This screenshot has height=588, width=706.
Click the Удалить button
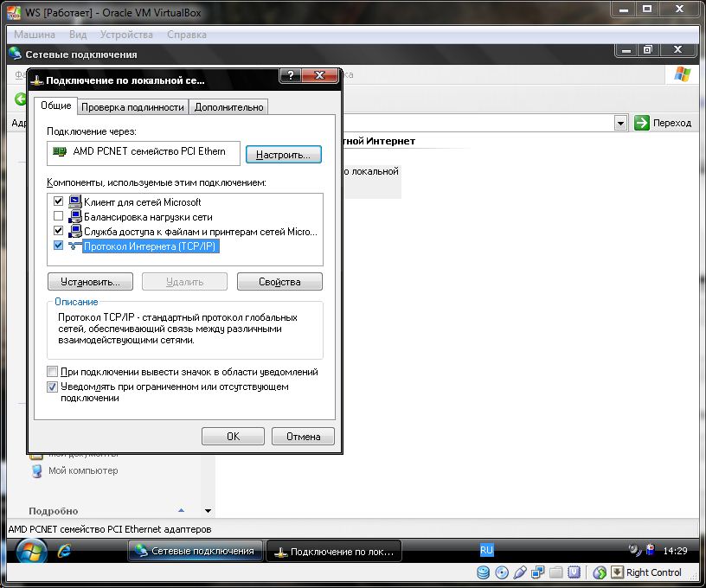184,282
